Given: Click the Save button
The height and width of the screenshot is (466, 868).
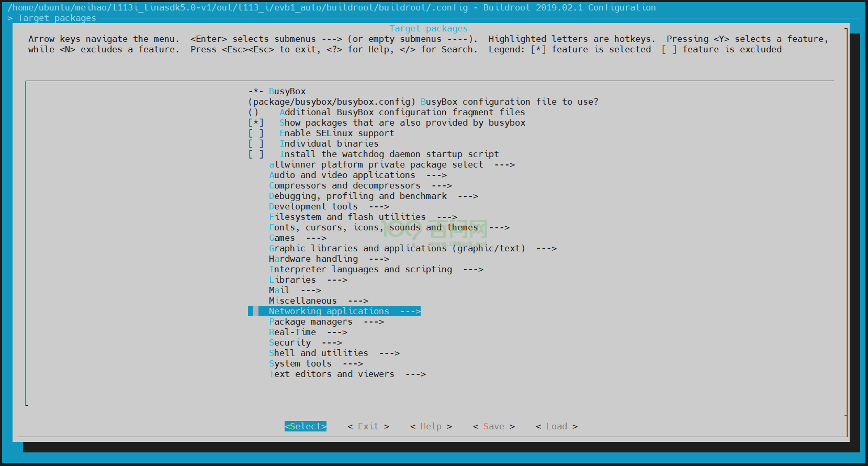Looking at the screenshot, I should [x=493, y=426].
